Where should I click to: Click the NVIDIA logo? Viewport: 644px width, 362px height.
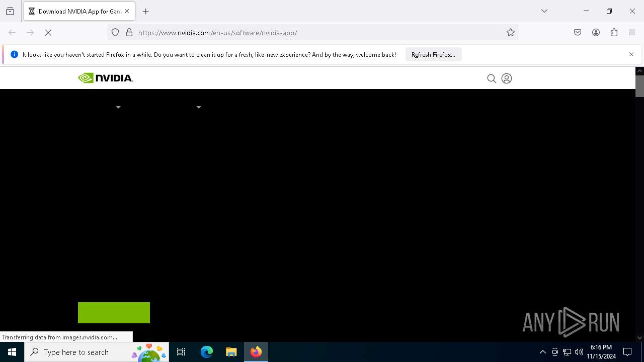[106, 78]
